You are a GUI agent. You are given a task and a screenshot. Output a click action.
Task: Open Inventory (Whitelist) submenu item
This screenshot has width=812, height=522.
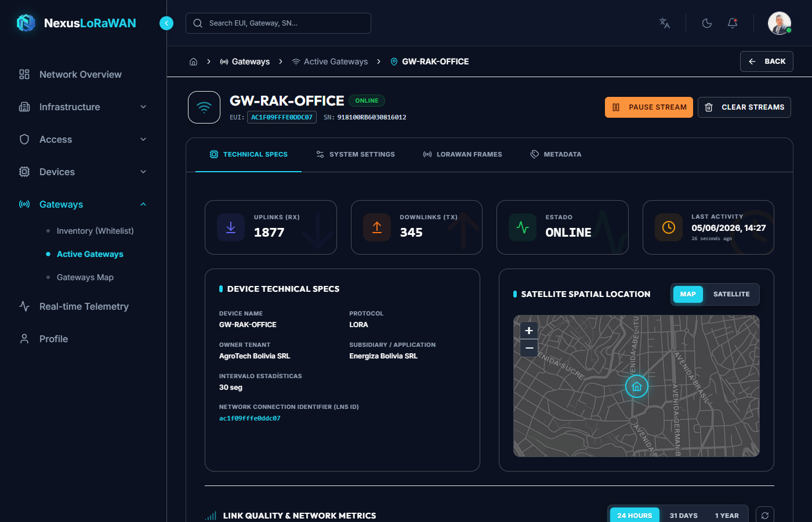click(95, 231)
